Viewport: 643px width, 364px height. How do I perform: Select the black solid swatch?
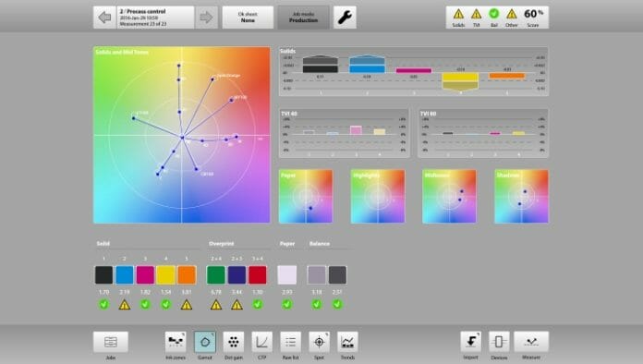click(103, 274)
